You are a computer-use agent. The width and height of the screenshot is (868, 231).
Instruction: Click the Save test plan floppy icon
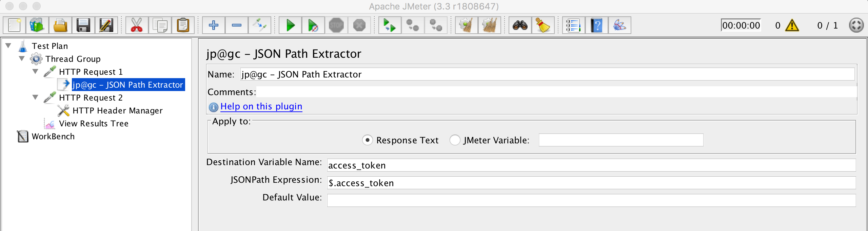[83, 25]
